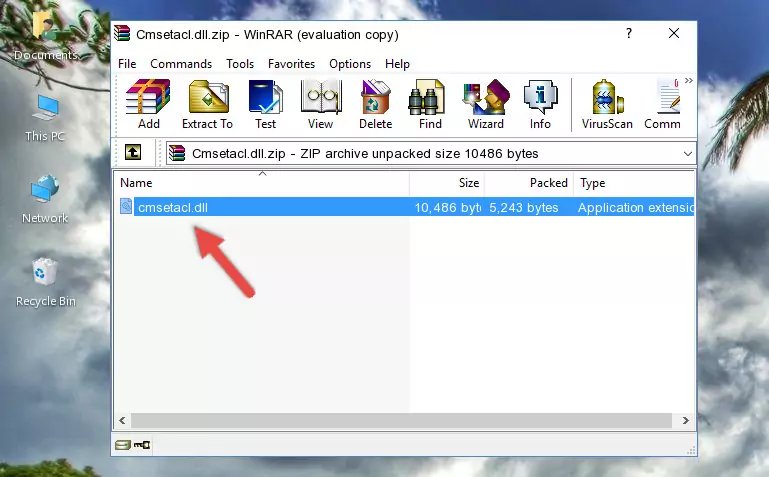
Task: Click the title bar help question mark
Action: [x=629, y=33]
